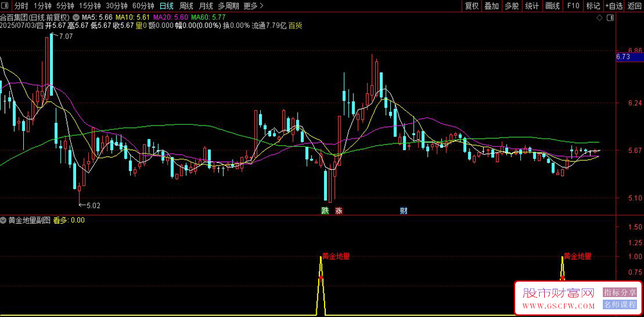The width and height of the screenshot is (644, 317).
Task: Open the main chart indicator dropdown circle
Action: point(77,17)
